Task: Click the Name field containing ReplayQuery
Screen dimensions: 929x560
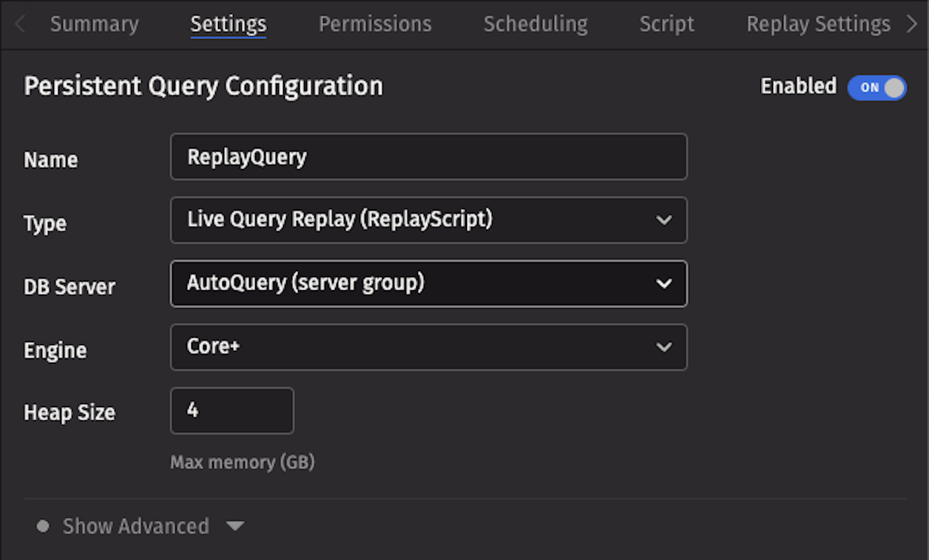Action: point(427,157)
